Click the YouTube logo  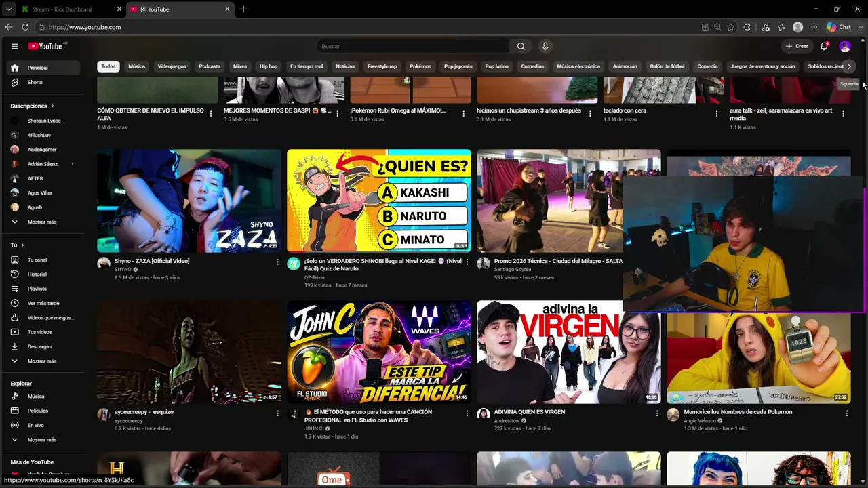pos(45,46)
